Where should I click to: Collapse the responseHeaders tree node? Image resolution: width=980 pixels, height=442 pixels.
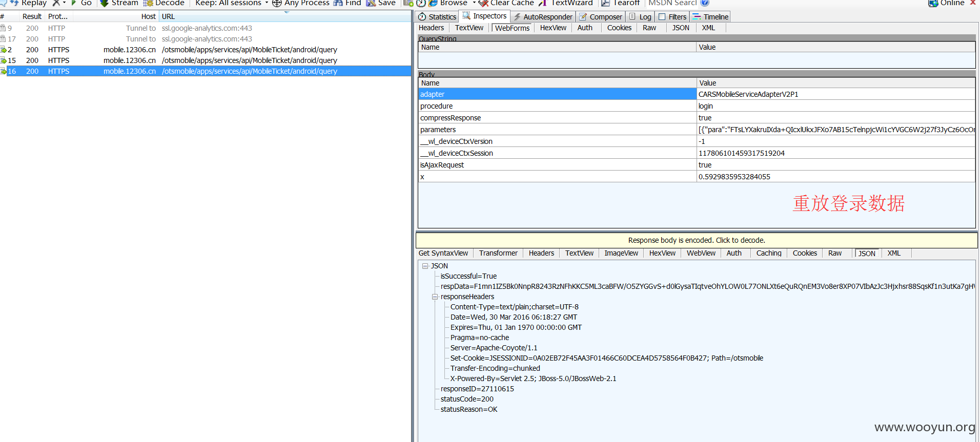[435, 297]
